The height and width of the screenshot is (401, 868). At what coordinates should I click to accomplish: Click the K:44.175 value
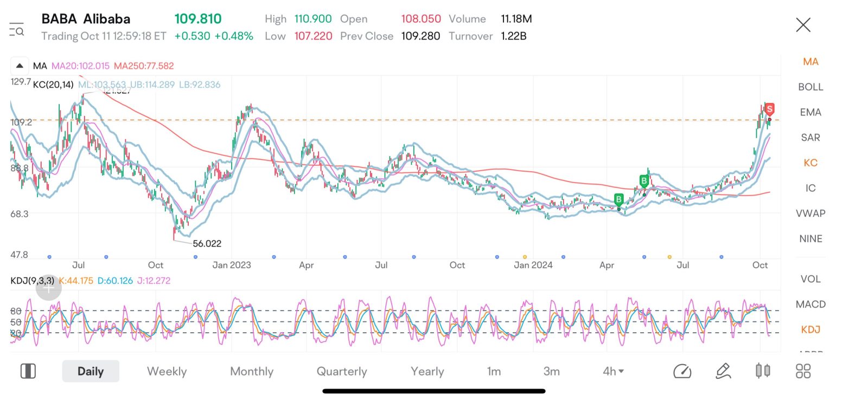(76, 281)
